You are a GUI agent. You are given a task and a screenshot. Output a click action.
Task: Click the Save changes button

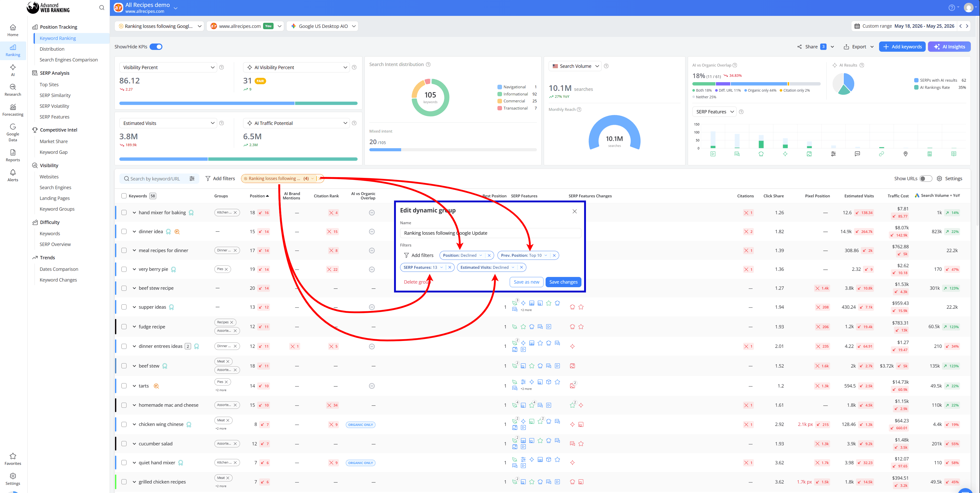(563, 282)
